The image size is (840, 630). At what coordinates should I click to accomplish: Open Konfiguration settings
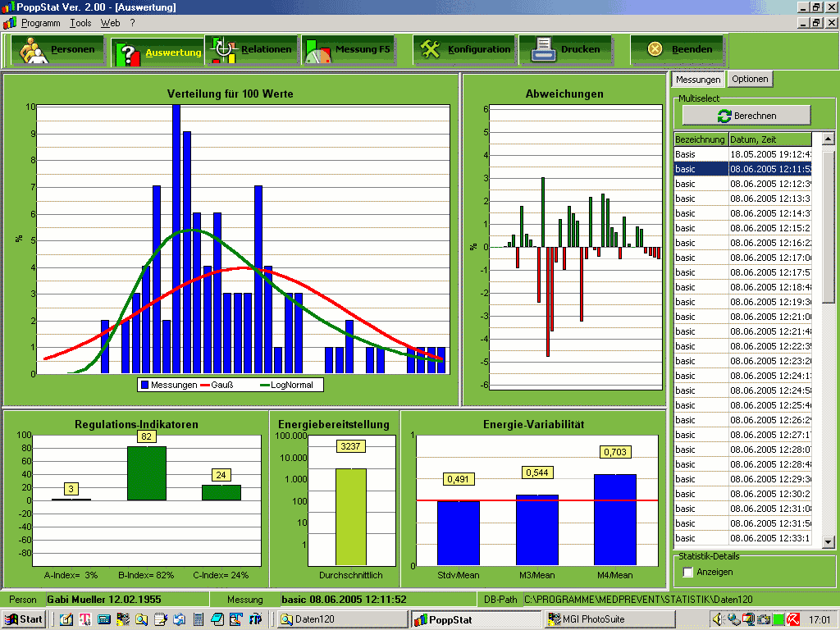(464, 50)
